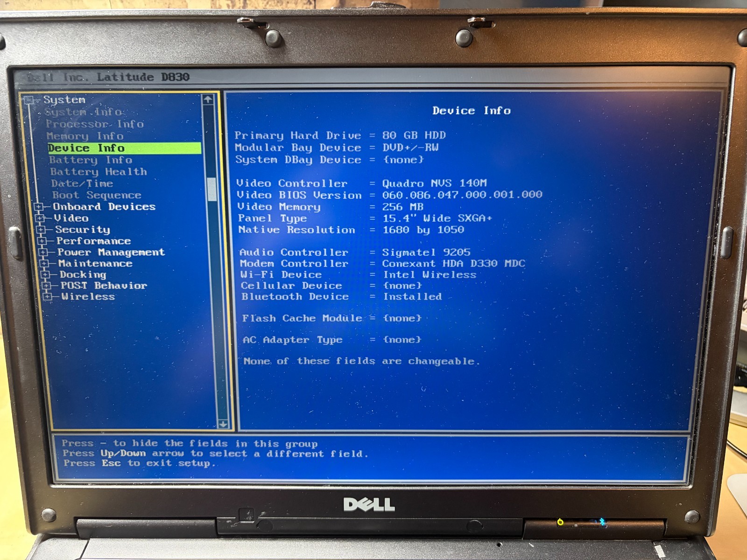The image size is (747, 560).
Task: Expand the Performance group
Action: point(42,241)
